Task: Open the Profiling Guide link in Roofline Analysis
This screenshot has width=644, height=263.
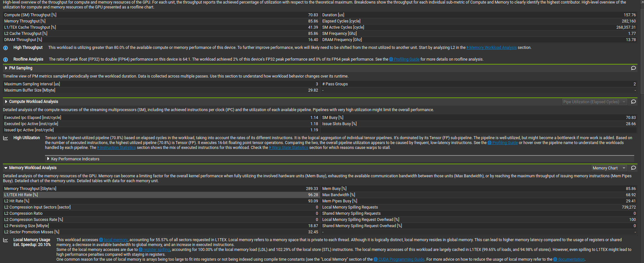Action: click(406, 59)
